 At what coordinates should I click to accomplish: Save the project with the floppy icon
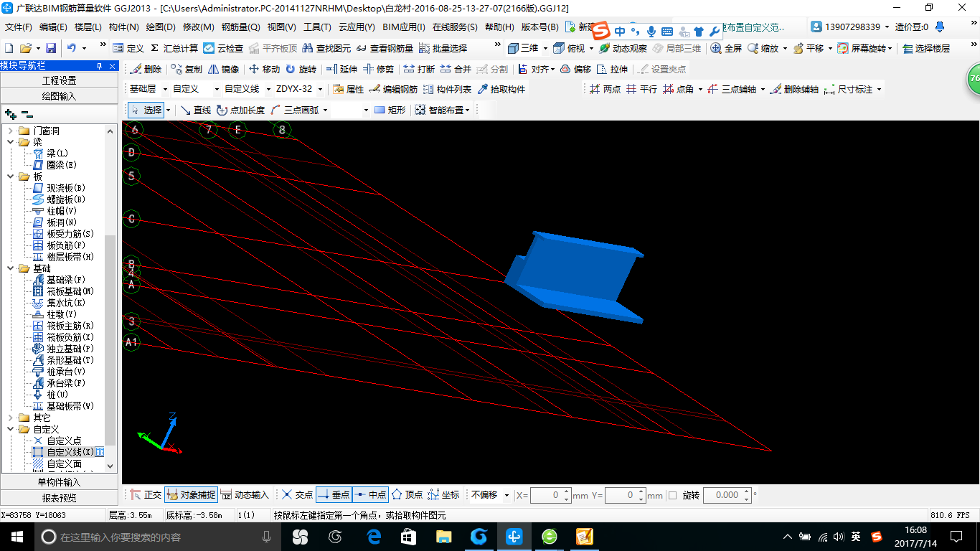[x=51, y=48]
